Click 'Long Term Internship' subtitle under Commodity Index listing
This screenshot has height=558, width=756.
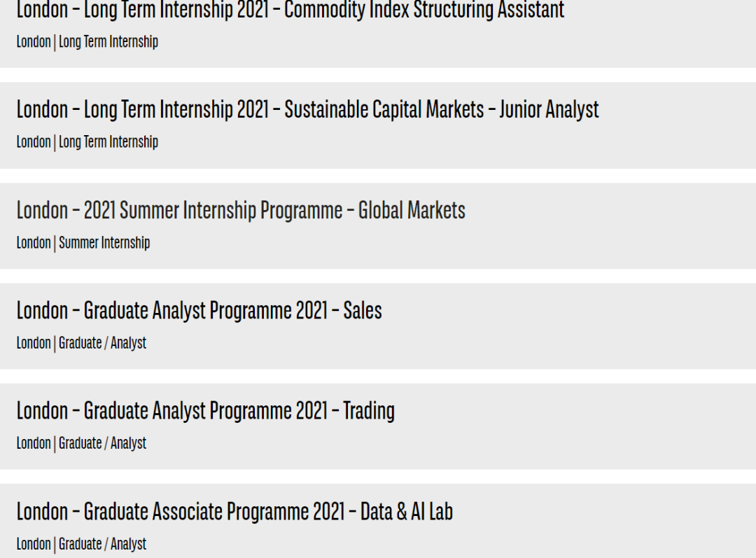pos(108,42)
